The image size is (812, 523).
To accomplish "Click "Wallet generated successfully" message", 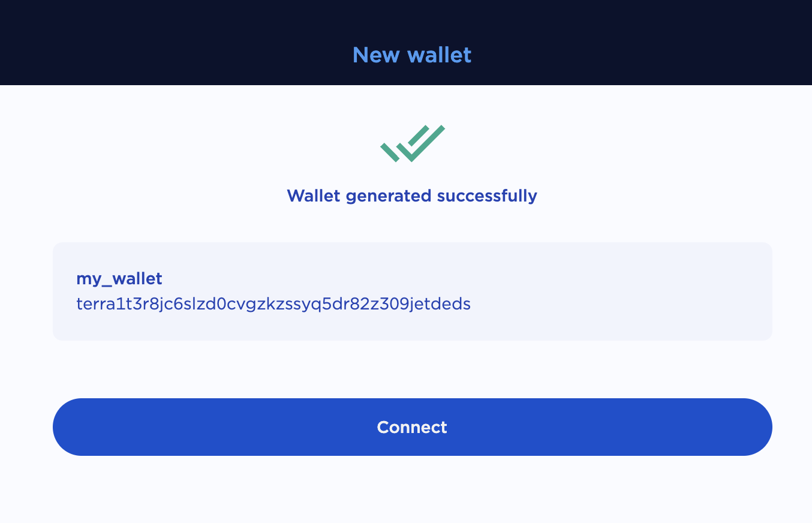I will tap(412, 196).
